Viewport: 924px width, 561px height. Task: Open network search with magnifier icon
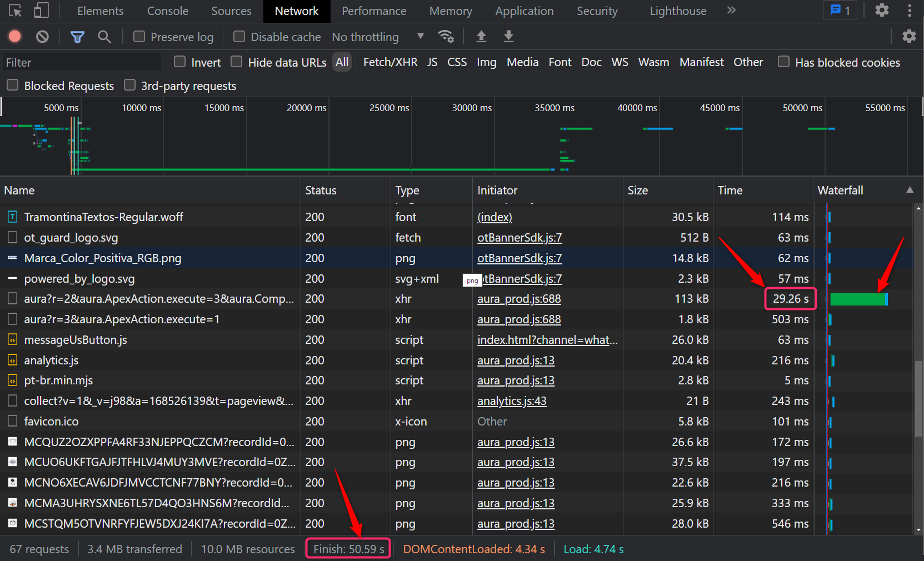coord(104,37)
